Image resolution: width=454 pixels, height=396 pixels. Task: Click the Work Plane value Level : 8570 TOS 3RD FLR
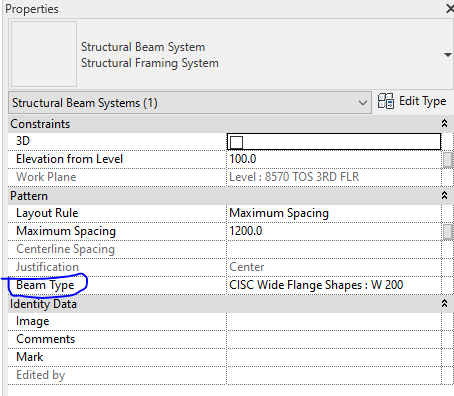coord(294,177)
